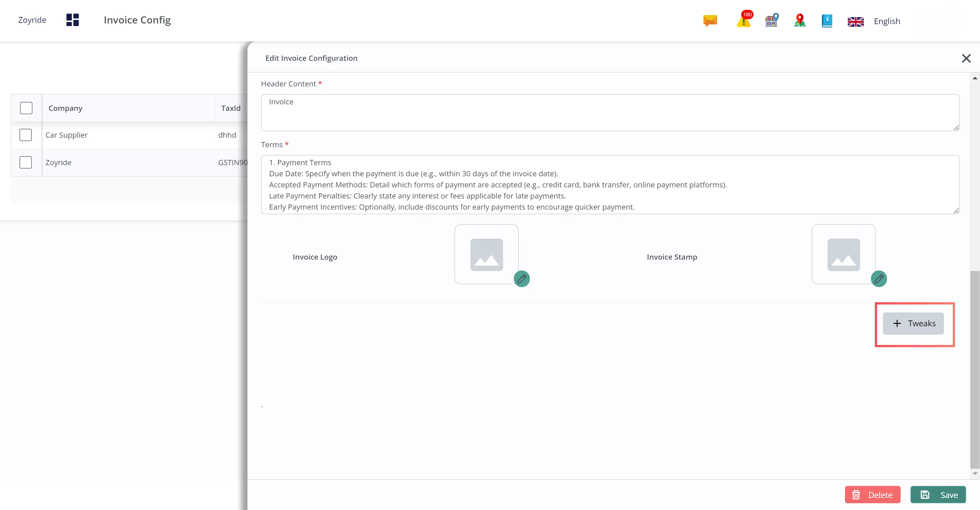Click the panel vertical scrollbar thumb
Image resolution: width=980 pixels, height=510 pixels.
point(975,370)
